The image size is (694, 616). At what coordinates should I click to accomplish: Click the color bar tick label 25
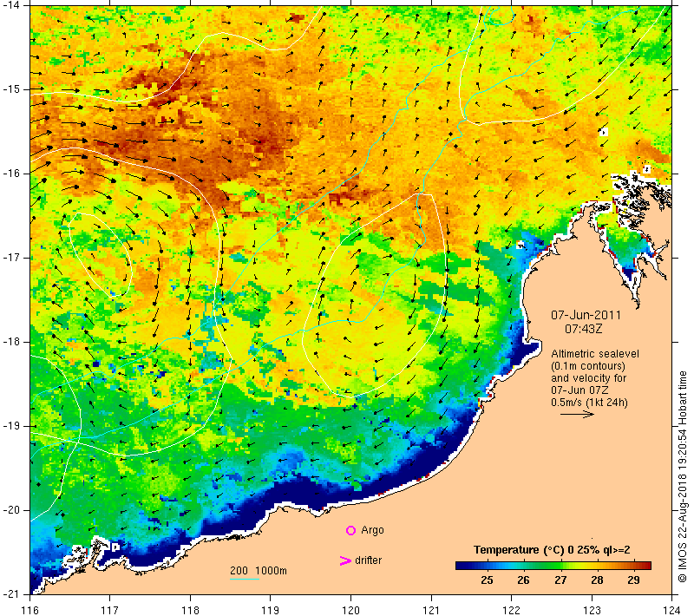487,580
